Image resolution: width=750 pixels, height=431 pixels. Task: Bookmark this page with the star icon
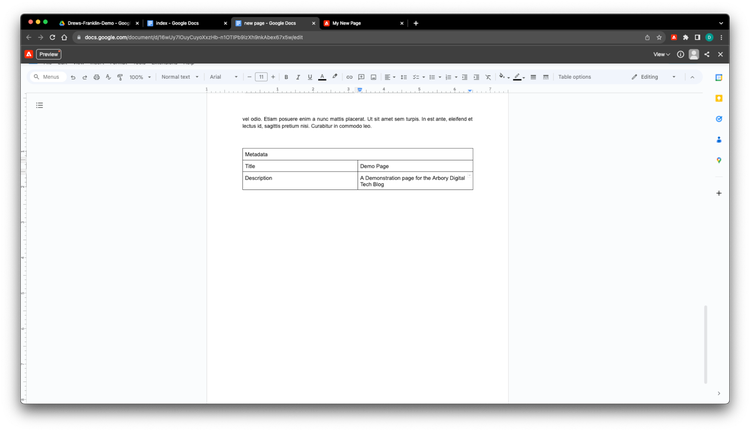pyautogui.click(x=659, y=37)
